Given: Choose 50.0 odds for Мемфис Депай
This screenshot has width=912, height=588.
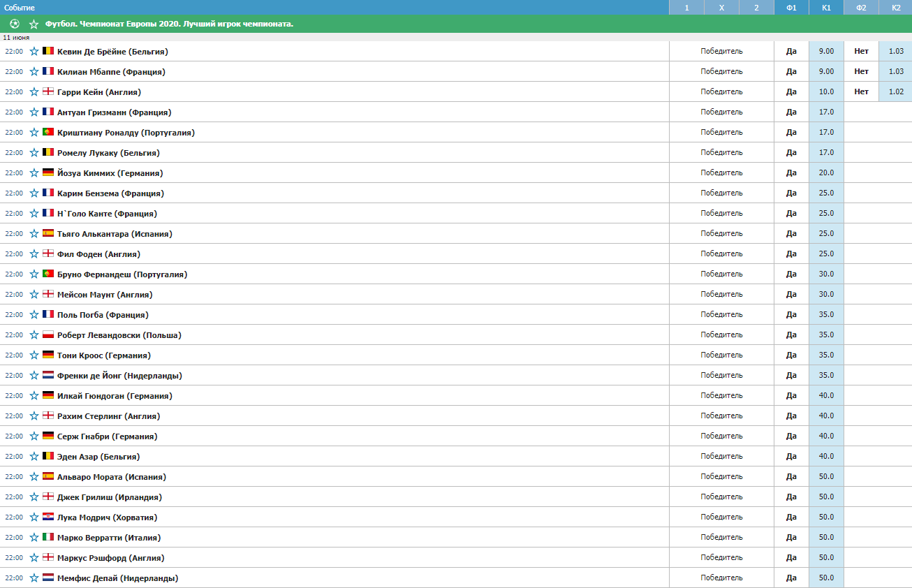Looking at the screenshot, I should (x=827, y=578).
